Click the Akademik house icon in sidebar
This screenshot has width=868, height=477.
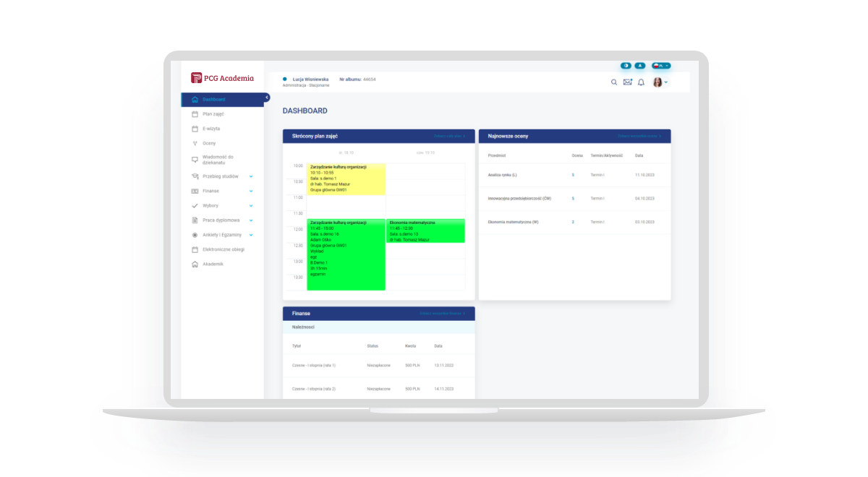click(195, 265)
